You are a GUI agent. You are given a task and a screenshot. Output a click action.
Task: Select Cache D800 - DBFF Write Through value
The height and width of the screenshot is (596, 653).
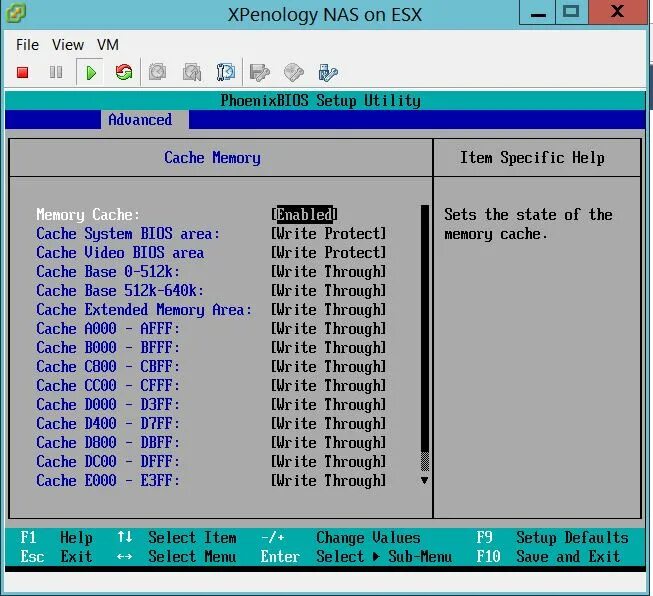pyautogui.click(x=329, y=442)
